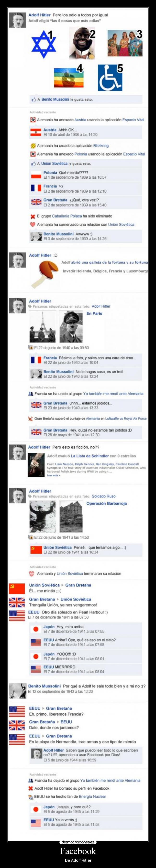Click the wheelchair accessibility icon numbered 5

110,78
